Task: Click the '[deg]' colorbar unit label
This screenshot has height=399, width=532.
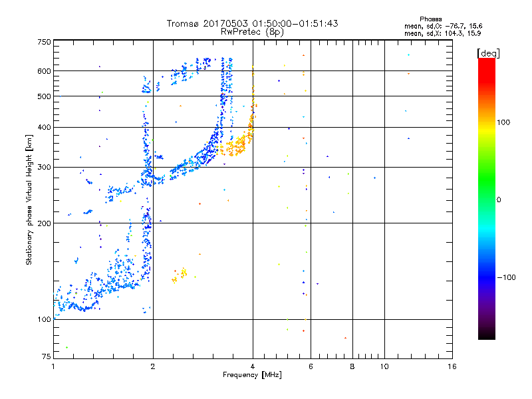Action: click(x=488, y=53)
